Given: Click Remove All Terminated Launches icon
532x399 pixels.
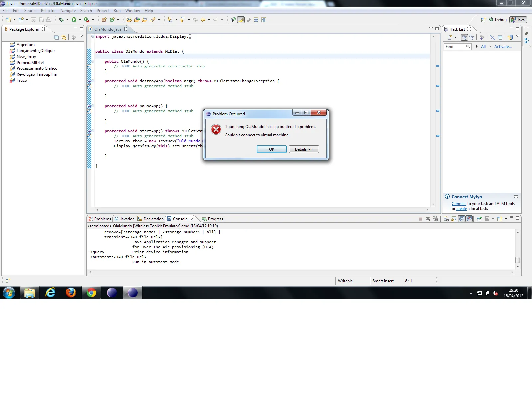Looking at the screenshot, I should click(x=436, y=219).
